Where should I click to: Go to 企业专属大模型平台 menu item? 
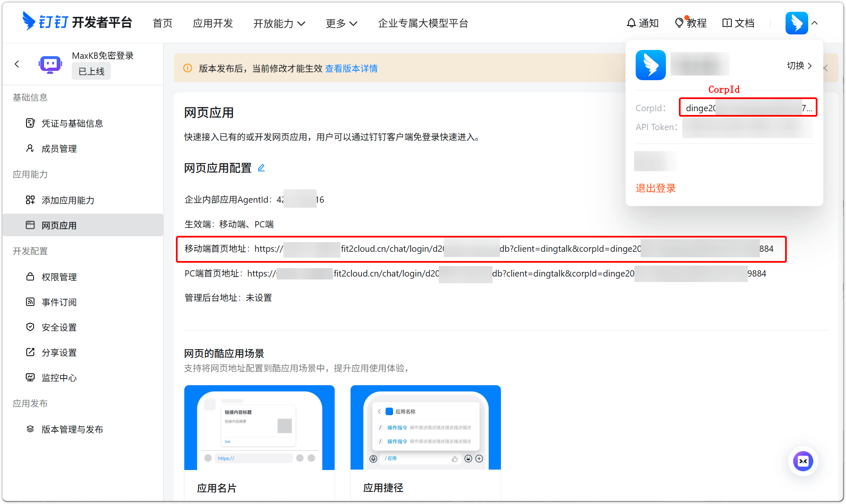pyautogui.click(x=423, y=24)
